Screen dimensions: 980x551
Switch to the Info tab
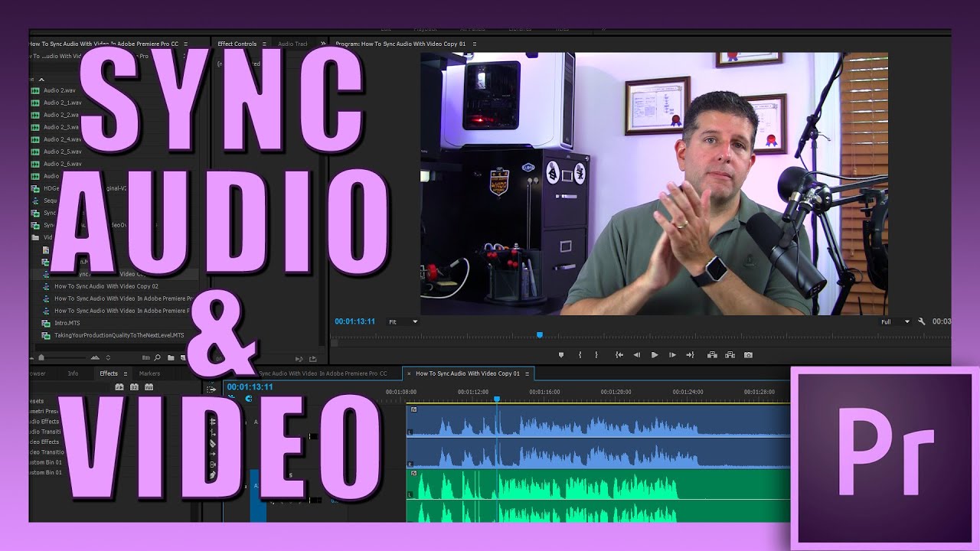[73, 373]
